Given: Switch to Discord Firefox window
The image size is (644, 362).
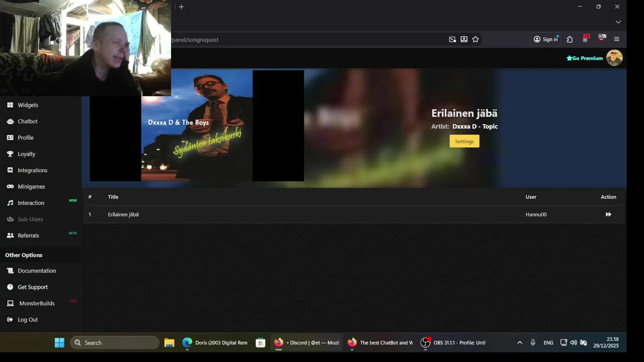Looking at the screenshot, I should (x=307, y=343).
